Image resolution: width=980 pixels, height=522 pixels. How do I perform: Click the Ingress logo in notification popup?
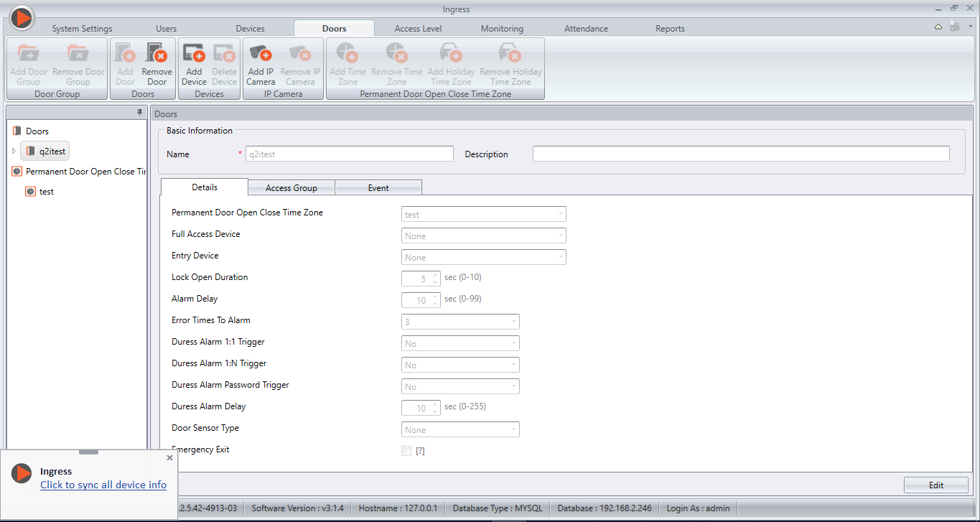coord(22,473)
